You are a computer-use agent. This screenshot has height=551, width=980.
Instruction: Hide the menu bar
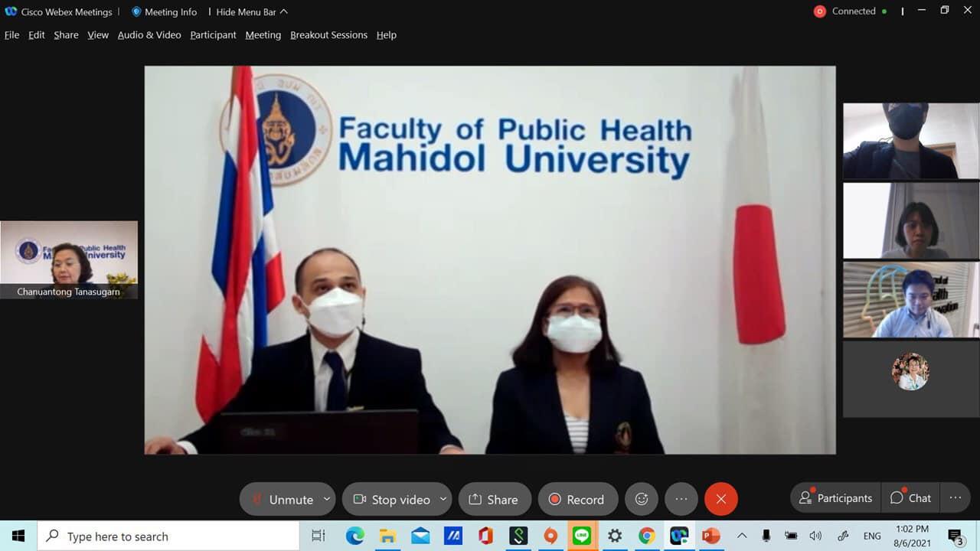point(252,11)
